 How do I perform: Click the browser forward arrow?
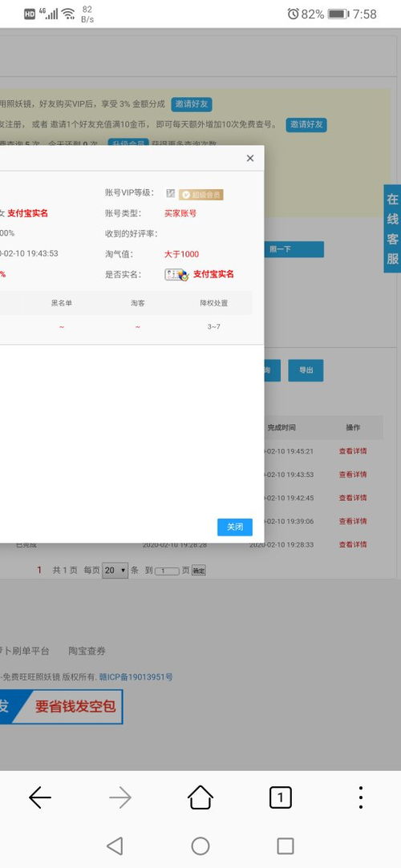(120, 797)
